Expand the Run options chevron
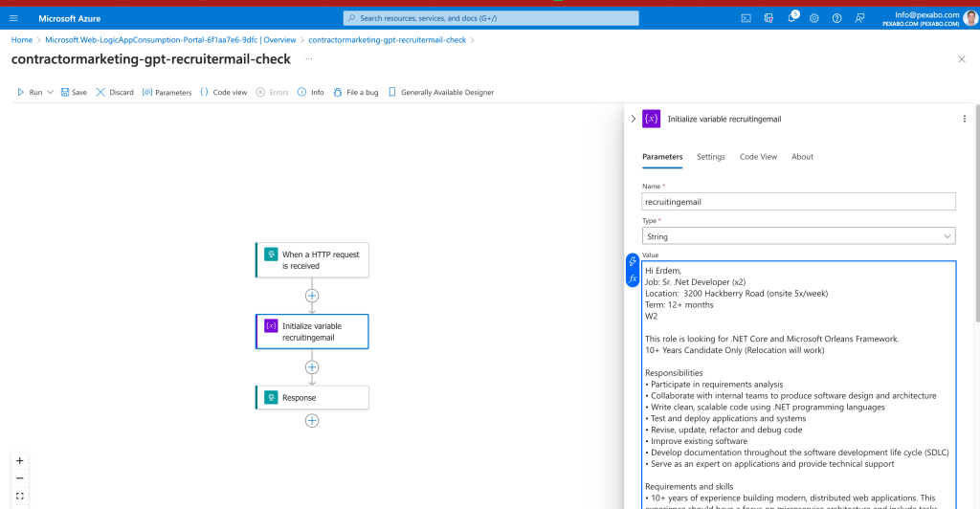This screenshot has width=980, height=509. [x=50, y=93]
